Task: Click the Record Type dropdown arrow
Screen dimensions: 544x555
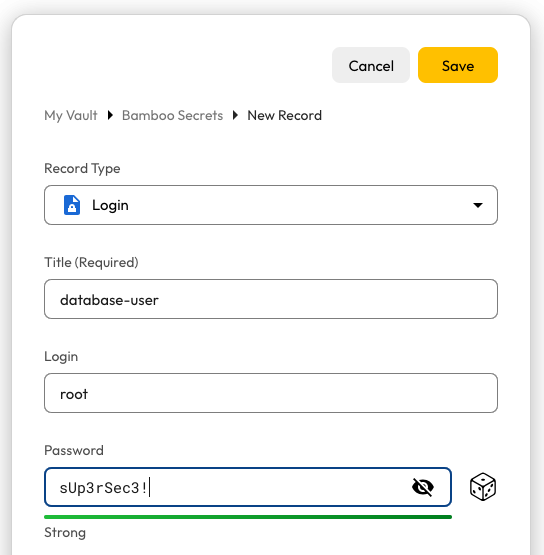Action: (478, 205)
